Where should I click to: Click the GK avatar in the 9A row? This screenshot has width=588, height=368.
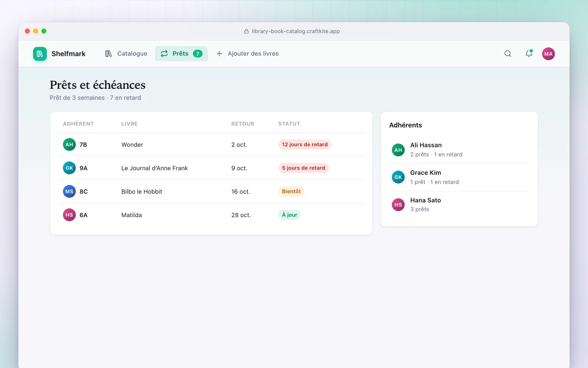click(x=69, y=168)
